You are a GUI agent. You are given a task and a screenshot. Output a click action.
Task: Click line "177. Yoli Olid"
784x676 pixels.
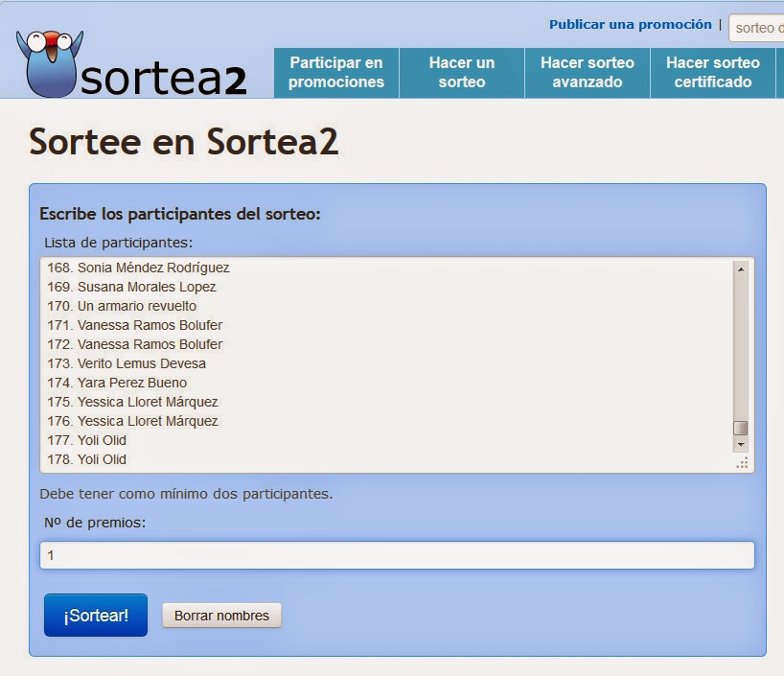click(x=86, y=440)
